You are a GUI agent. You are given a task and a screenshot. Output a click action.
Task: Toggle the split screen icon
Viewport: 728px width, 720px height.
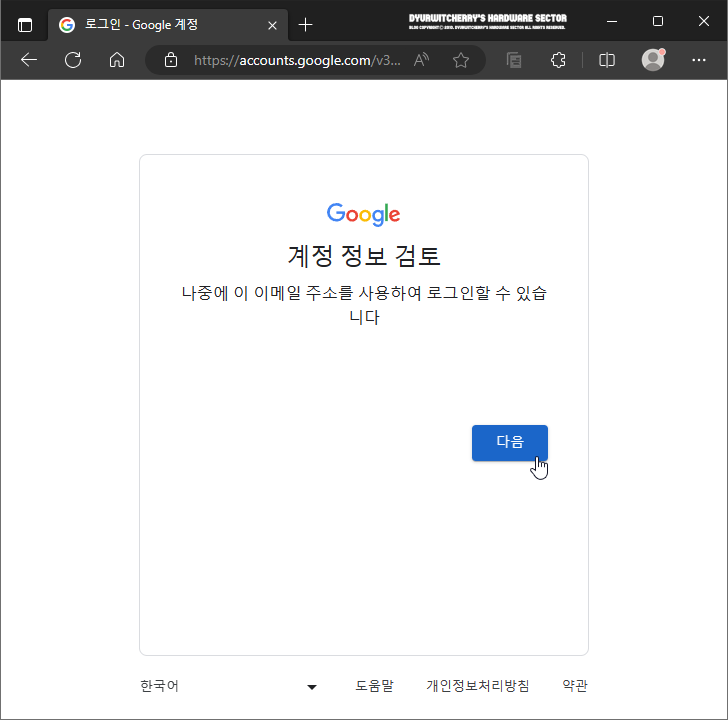coord(606,60)
